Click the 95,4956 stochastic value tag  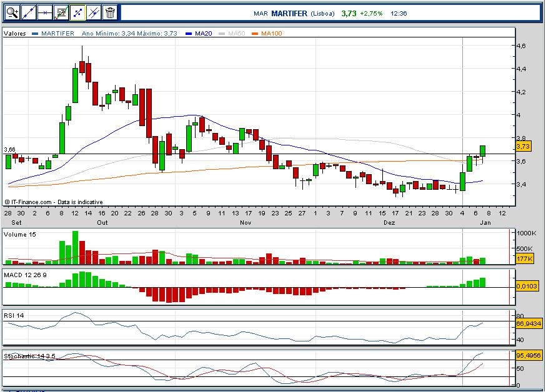(x=529, y=355)
